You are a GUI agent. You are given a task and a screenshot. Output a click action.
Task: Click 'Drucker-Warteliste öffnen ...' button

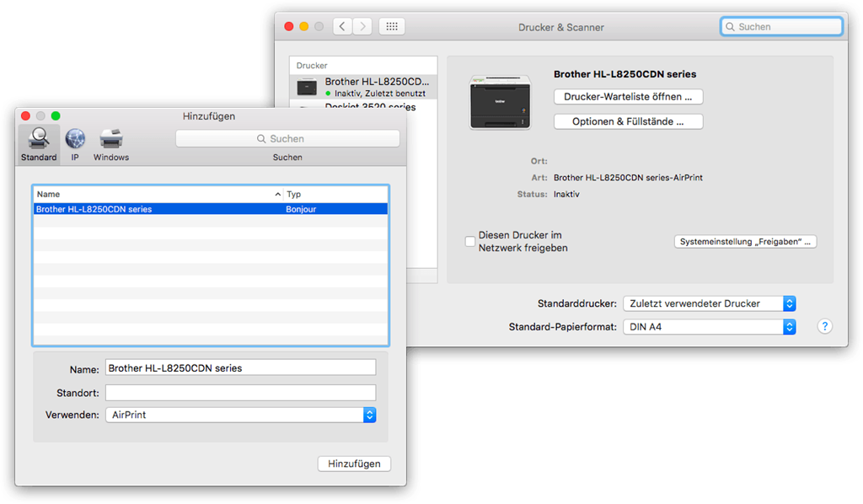[x=628, y=97]
